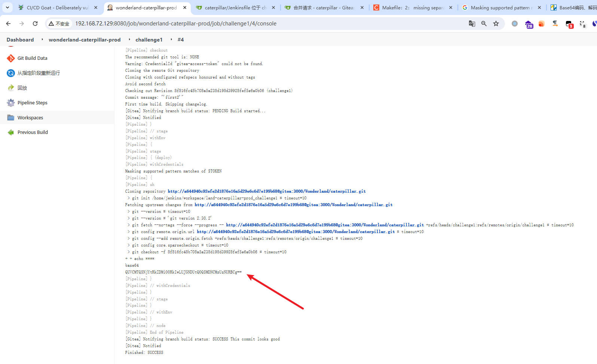This screenshot has height=364, width=597.
Task: Close the wonderland-caterpillar-prod tab
Action: 185,7
